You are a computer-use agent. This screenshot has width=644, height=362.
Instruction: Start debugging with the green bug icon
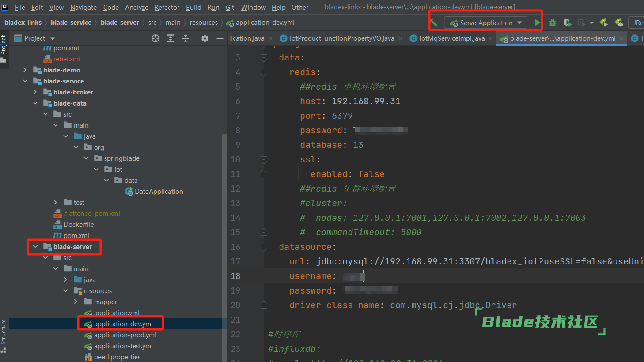[x=553, y=23]
